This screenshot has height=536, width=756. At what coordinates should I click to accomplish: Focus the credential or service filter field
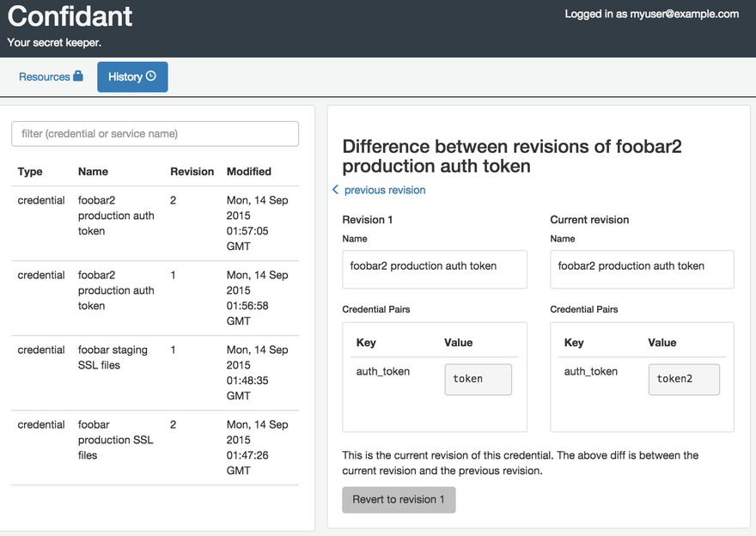click(x=155, y=134)
